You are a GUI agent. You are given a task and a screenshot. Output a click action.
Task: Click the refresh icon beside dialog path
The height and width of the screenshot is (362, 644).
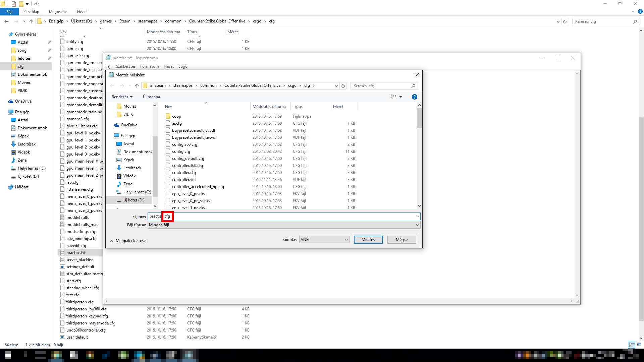343,86
